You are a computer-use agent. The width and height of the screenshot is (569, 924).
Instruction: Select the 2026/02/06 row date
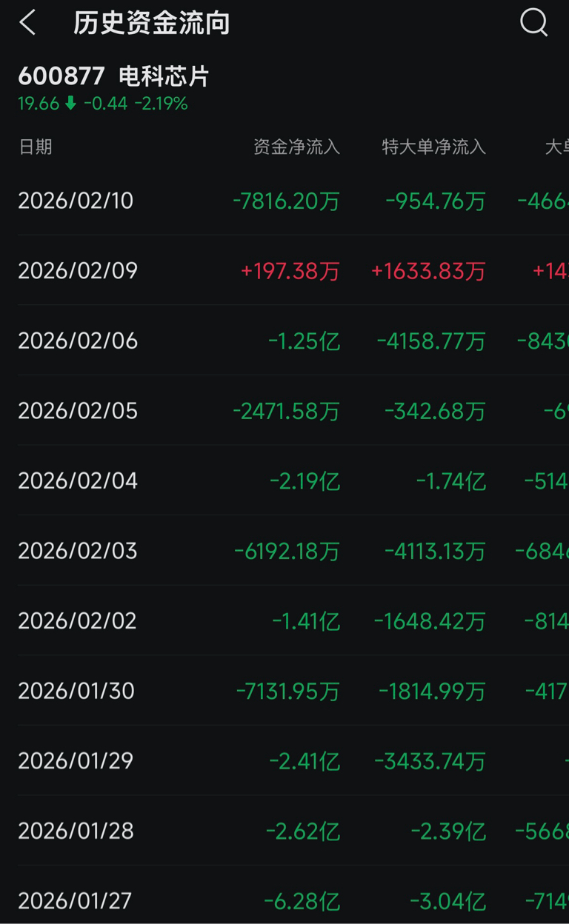[78, 341]
